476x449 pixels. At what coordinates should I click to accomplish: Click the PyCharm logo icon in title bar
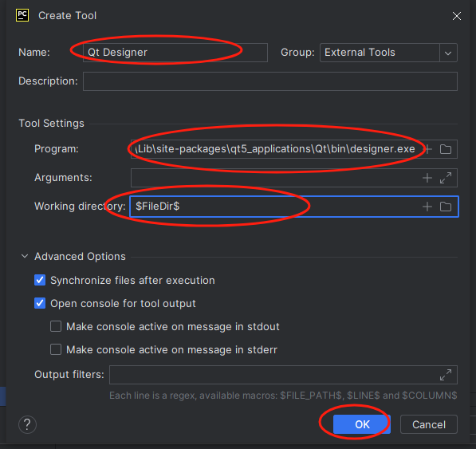tap(22, 15)
